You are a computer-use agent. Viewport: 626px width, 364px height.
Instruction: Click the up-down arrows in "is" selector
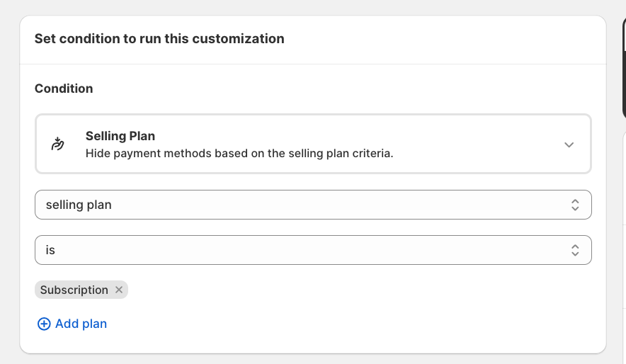[575, 250]
